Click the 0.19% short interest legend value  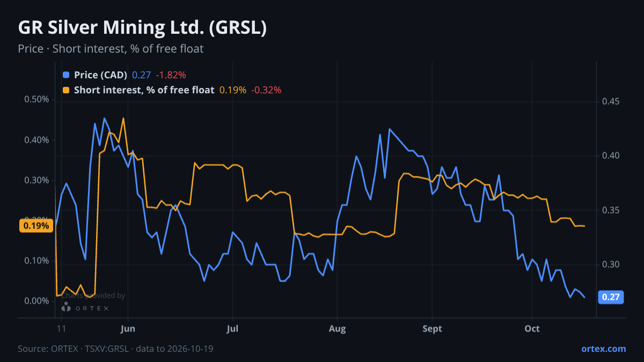233,90
